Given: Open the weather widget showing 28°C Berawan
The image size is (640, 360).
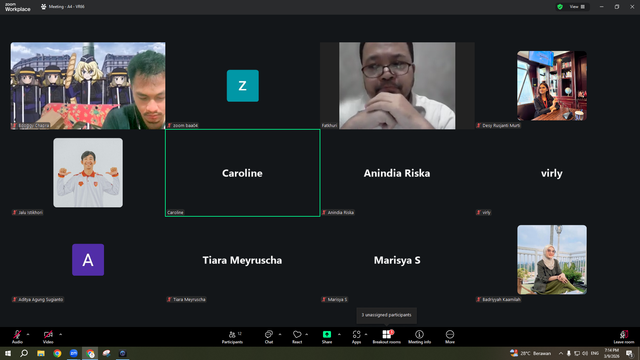Looking at the screenshot, I should point(530,353).
